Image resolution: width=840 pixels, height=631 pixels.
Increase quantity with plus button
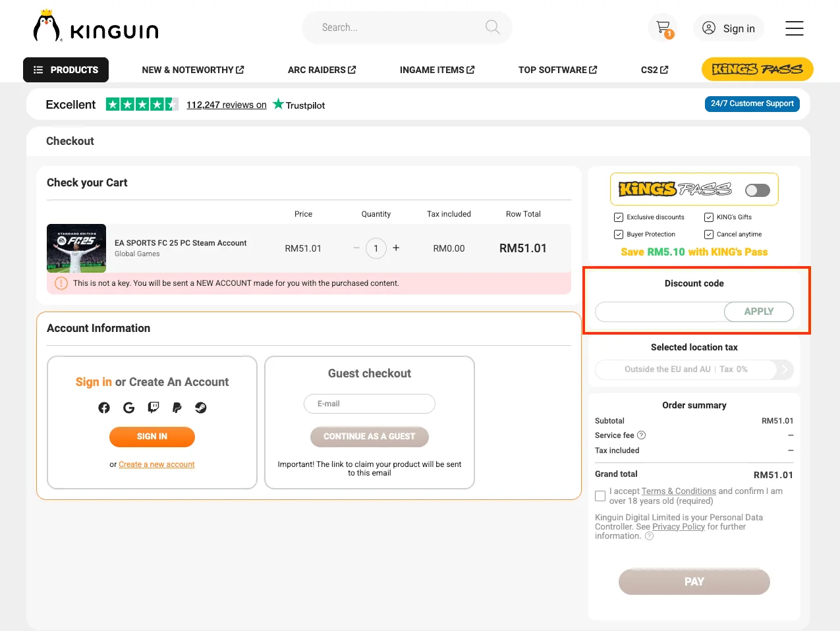point(396,248)
